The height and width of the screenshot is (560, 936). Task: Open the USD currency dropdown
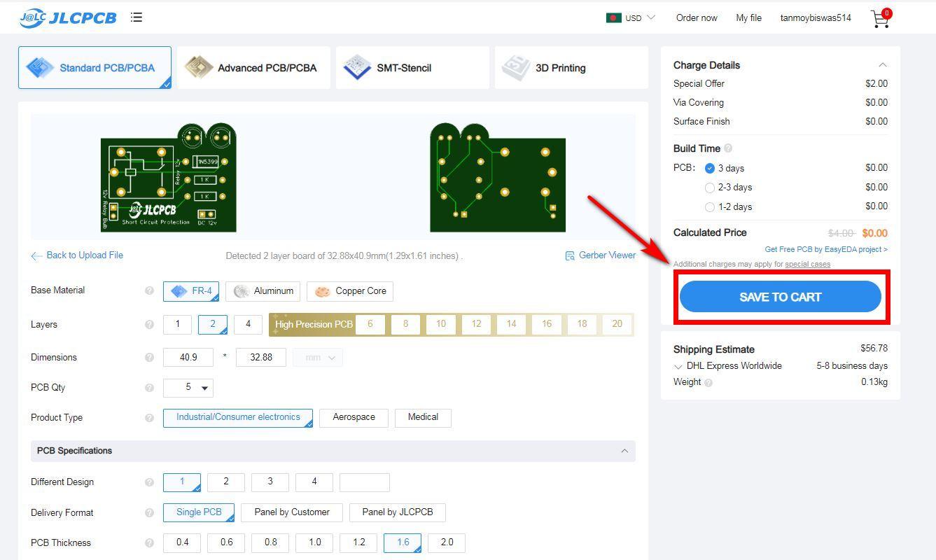[639, 17]
